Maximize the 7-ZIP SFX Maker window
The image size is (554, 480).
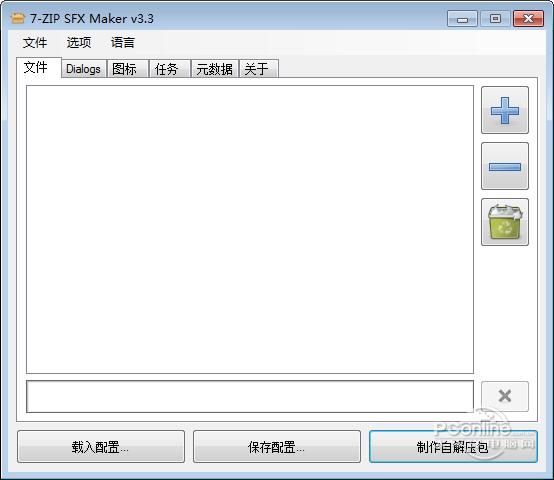pos(495,19)
